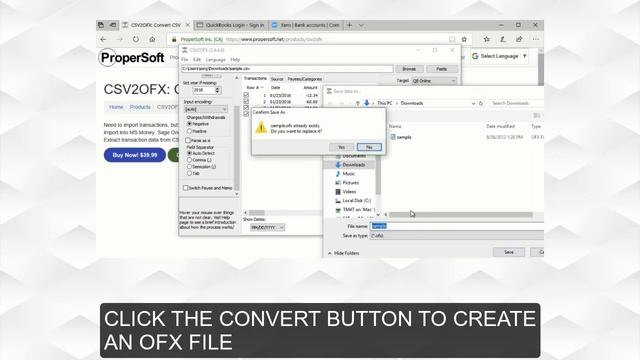
Task: Click the Buy Now $39.99 button
Action: 135,155
